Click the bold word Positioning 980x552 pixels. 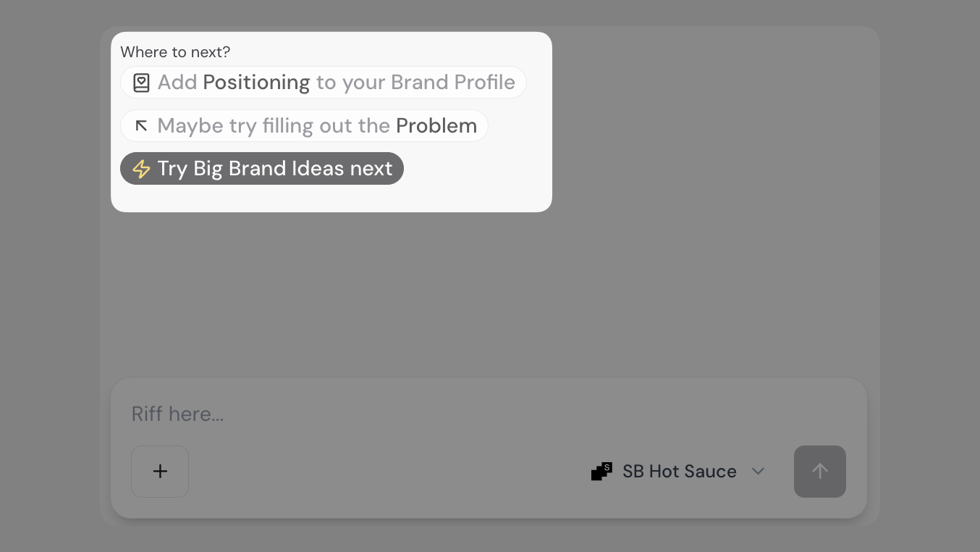(x=256, y=83)
